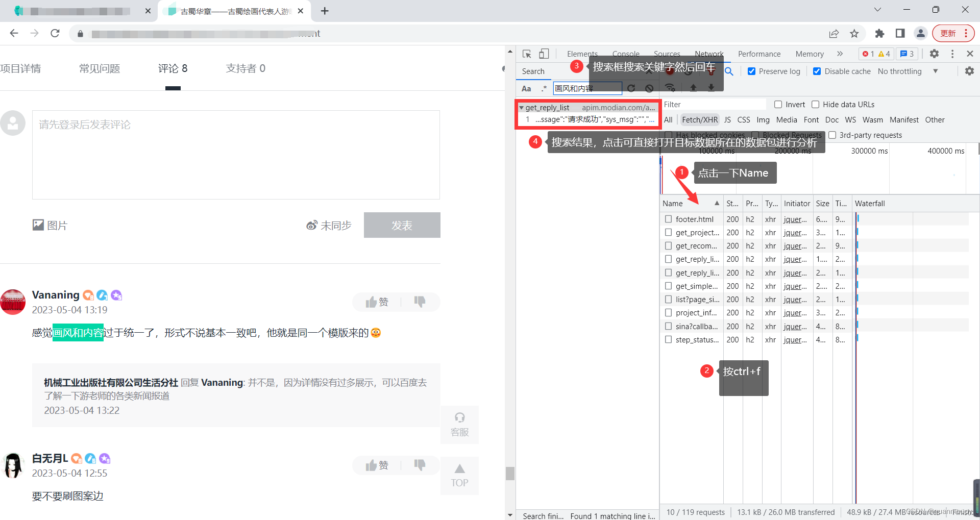Focus the network Filter input
This screenshot has width=980, height=520.
point(714,105)
